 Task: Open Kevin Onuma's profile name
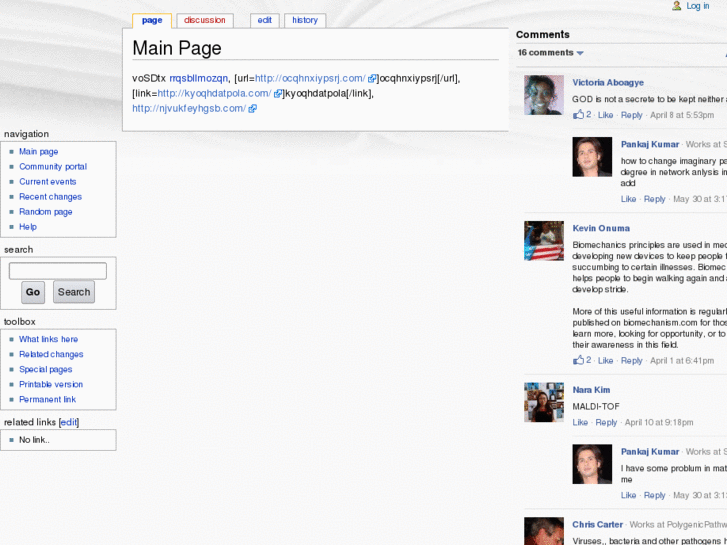click(601, 228)
